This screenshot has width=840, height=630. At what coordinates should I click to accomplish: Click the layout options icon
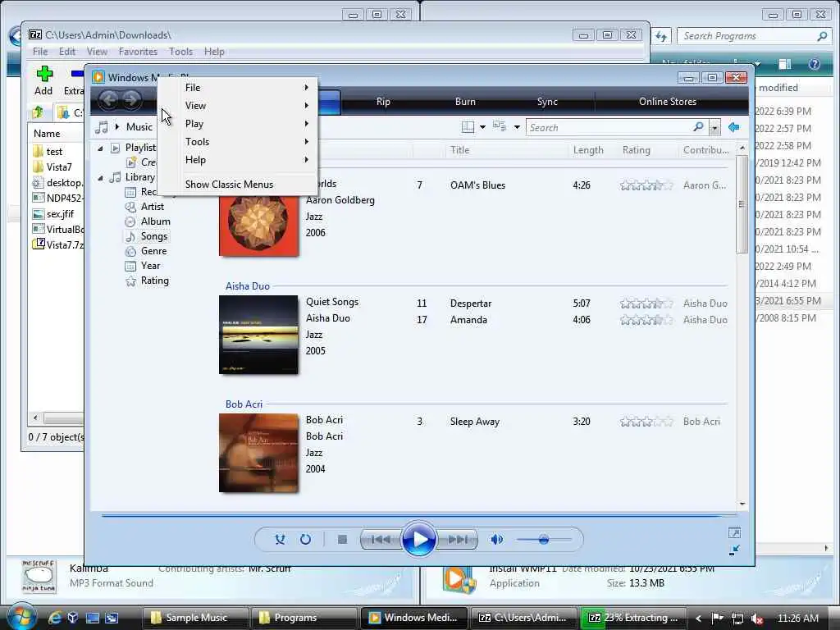click(468, 127)
